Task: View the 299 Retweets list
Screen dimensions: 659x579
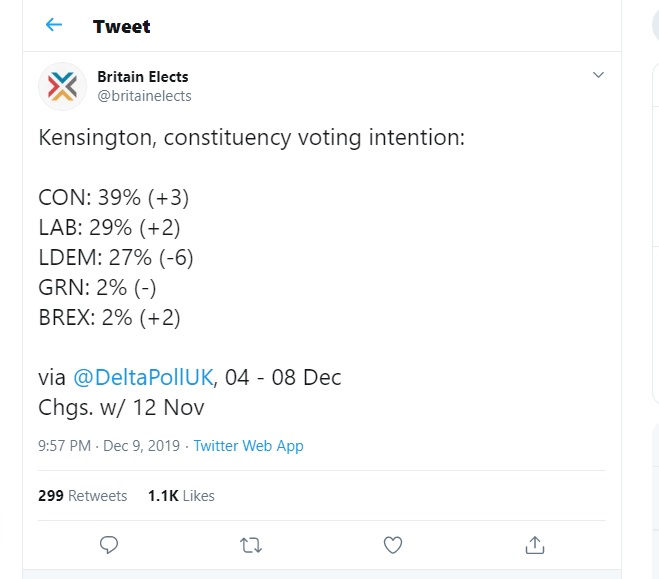Action: (x=83, y=495)
